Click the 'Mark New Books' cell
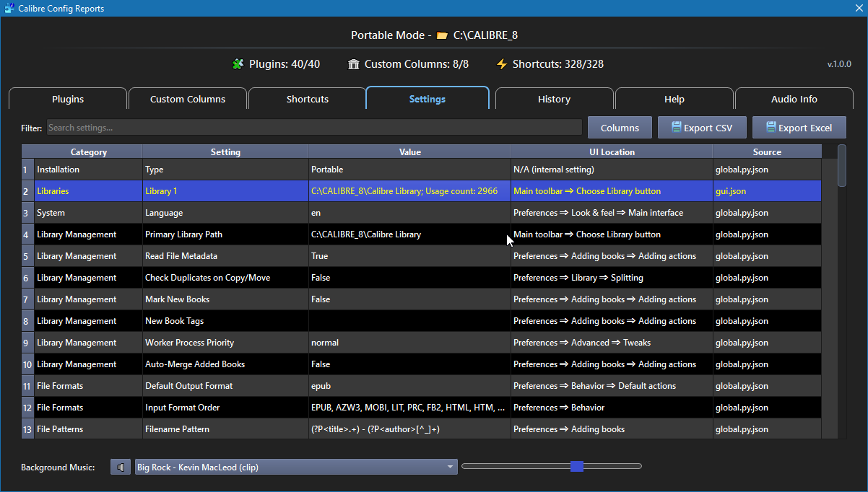This screenshot has height=492, width=868. [x=225, y=299]
